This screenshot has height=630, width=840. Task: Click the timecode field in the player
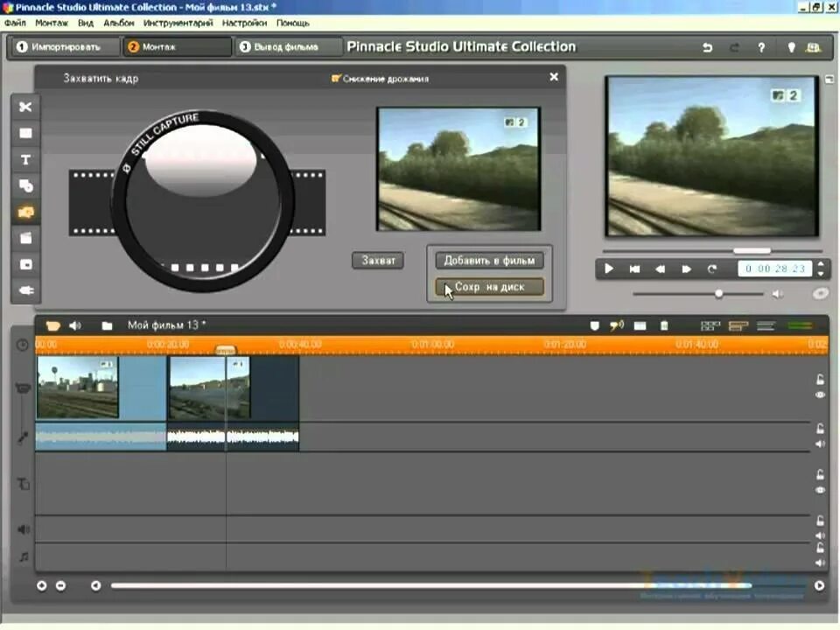click(x=775, y=269)
